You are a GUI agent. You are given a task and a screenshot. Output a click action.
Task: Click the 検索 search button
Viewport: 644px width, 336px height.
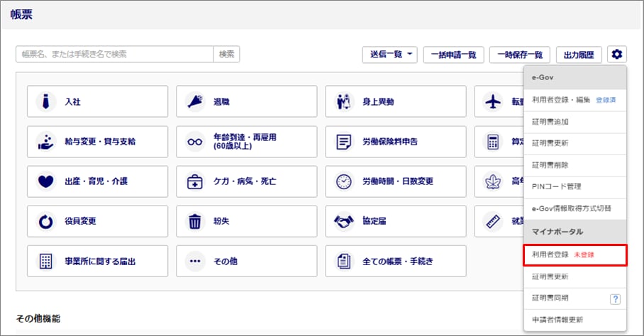coord(226,54)
